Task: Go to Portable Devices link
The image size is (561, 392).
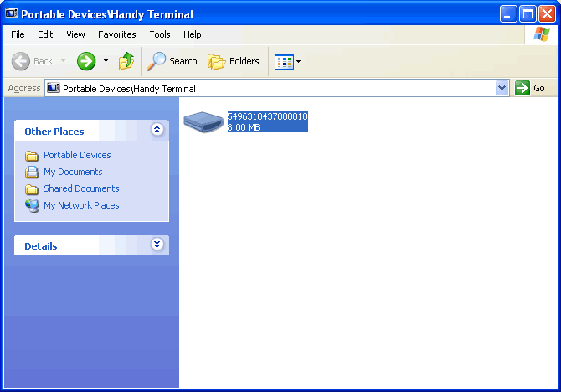Action: click(77, 155)
